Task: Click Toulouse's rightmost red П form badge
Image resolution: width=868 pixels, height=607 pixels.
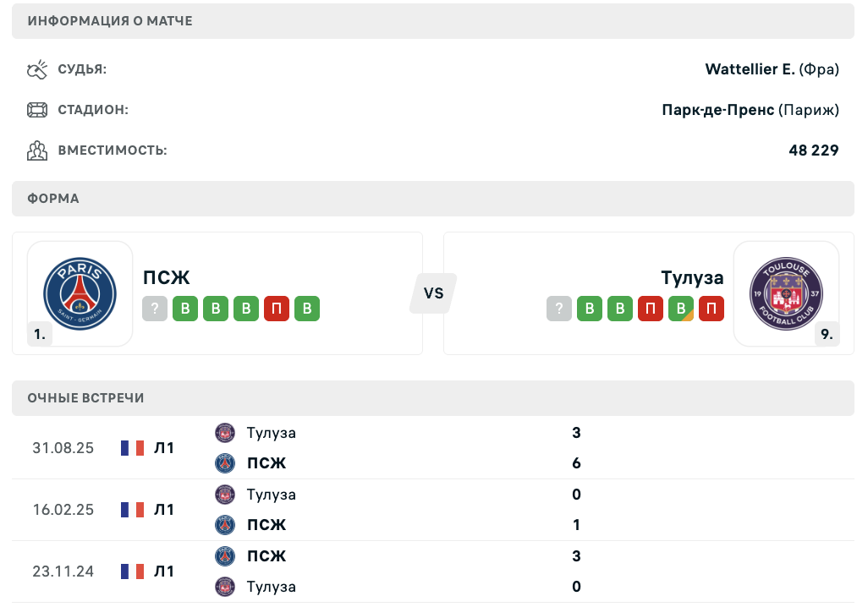Action: 711,309
